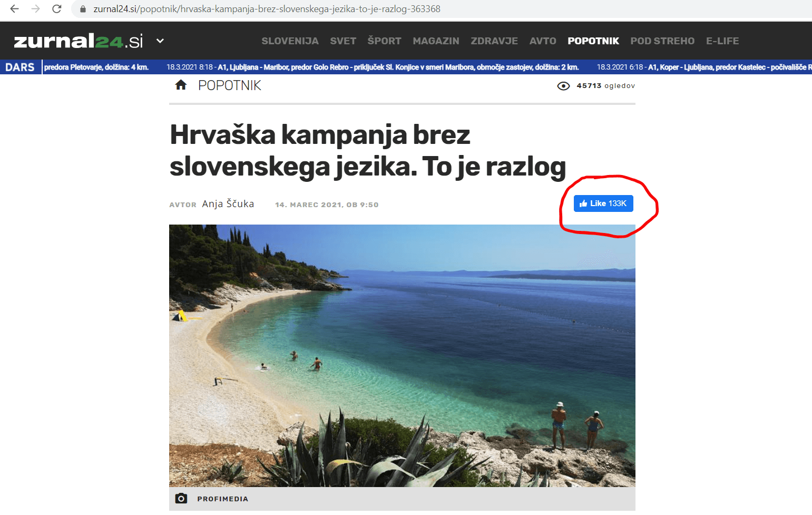The width and height of the screenshot is (812, 515).
Task: Click the 45713 ogledov view count
Action: click(x=606, y=86)
